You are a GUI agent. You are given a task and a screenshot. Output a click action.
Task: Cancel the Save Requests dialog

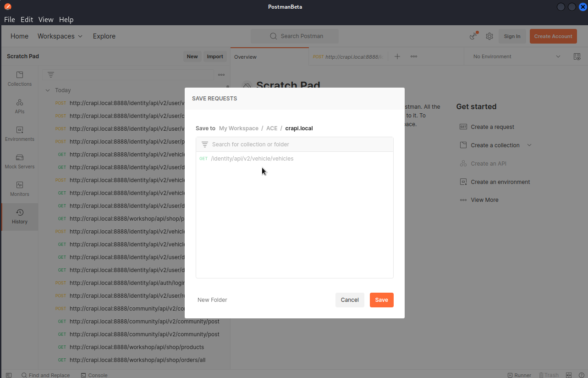click(350, 300)
